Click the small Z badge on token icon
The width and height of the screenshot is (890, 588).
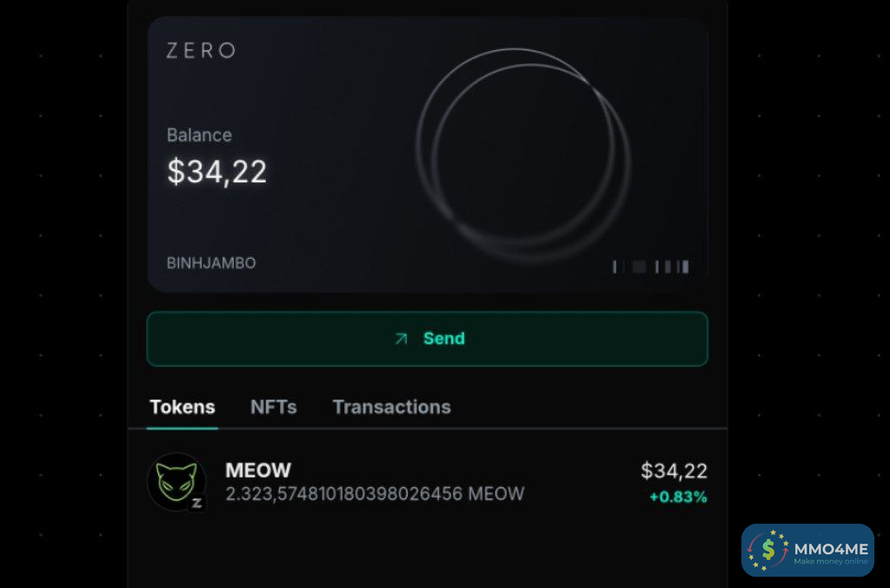(197, 503)
